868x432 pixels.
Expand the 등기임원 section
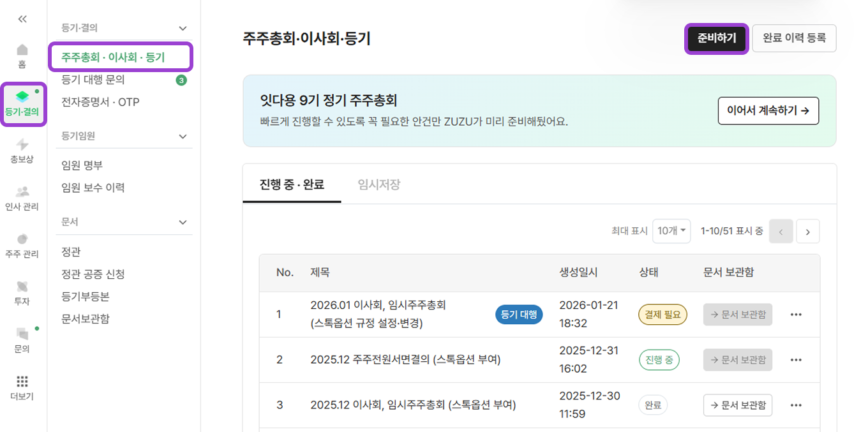(x=183, y=136)
